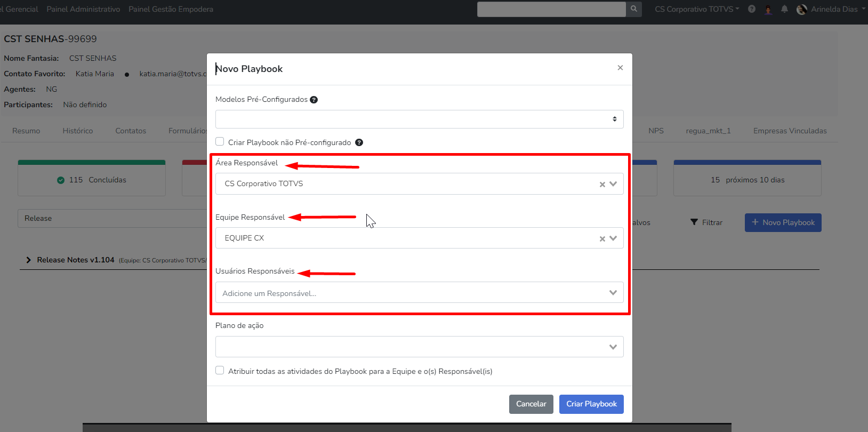This screenshot has width=868, height=432.
Task: Click help icon beside Modelos Pré-Configurados
Action: (x=314, y=100)
